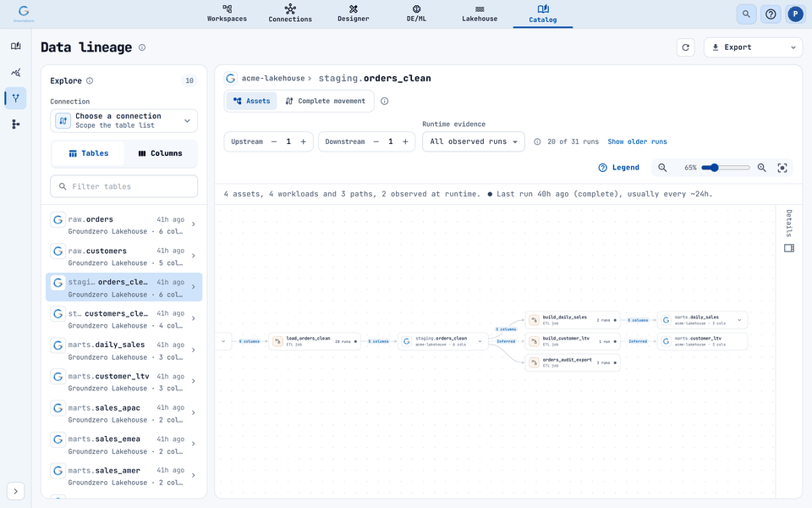Open the Choose a connection dropdown
The width and height of the screenshot is (812, 508).
(x=123, y=121)
